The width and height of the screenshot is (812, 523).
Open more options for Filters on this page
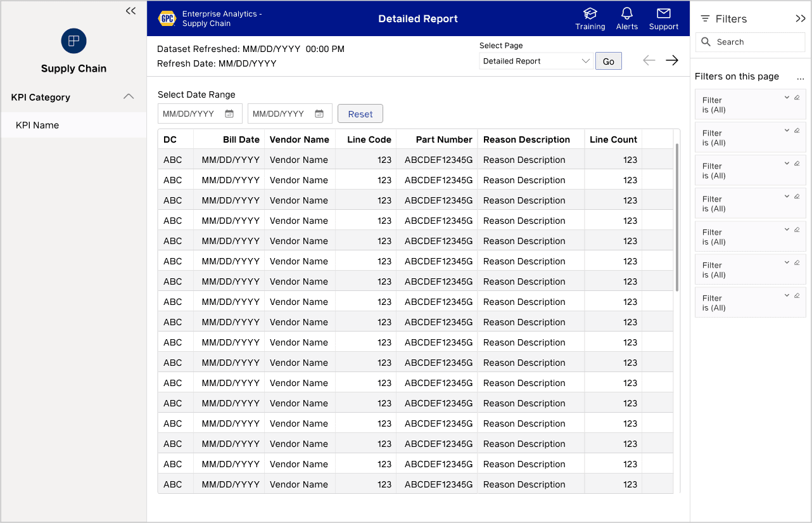pyautogui.click(x=801, y=77)
